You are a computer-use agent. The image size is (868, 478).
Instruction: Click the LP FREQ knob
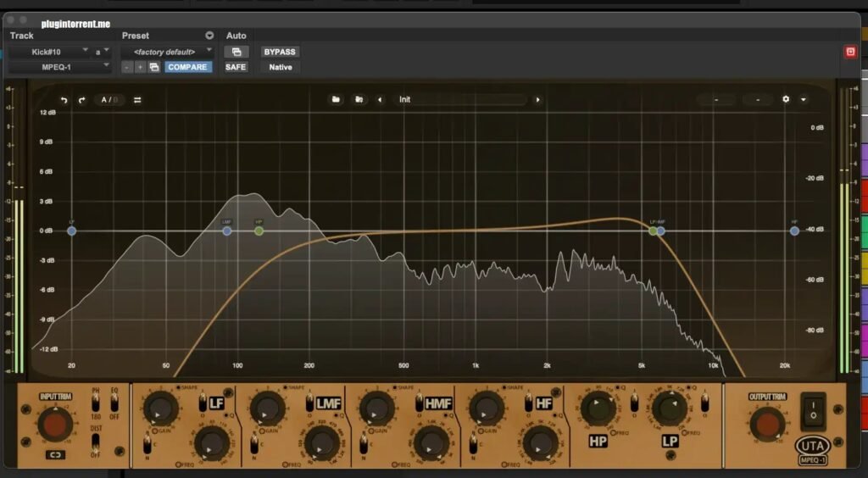tap(670, 409)
